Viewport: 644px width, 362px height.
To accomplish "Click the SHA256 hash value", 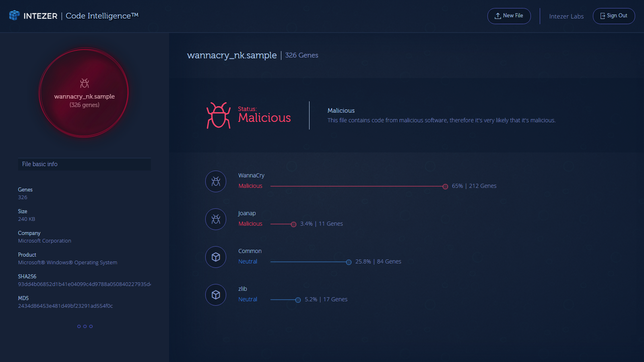I will [85, 284].
